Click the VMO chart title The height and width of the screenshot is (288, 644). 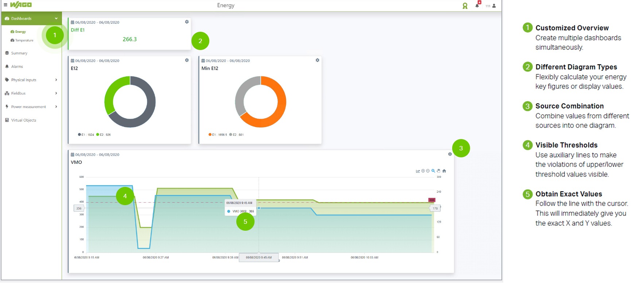coord(76,162)
